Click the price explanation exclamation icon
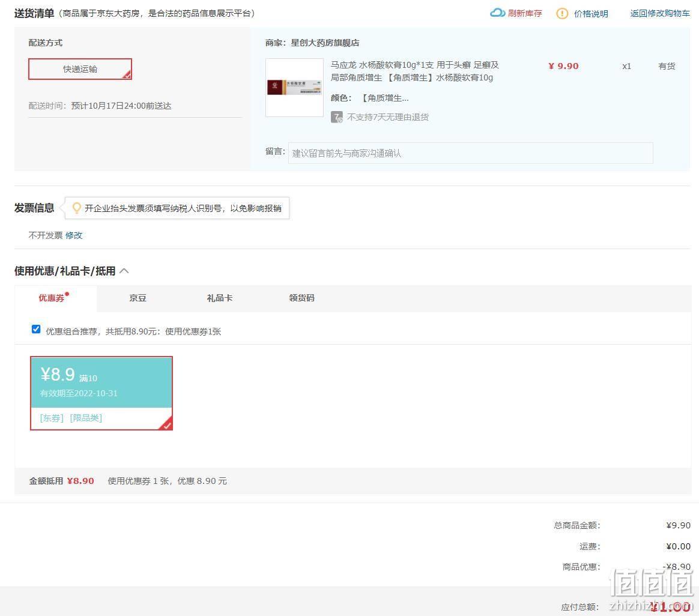This screenshot has height=616, width=699. (561, 13)
